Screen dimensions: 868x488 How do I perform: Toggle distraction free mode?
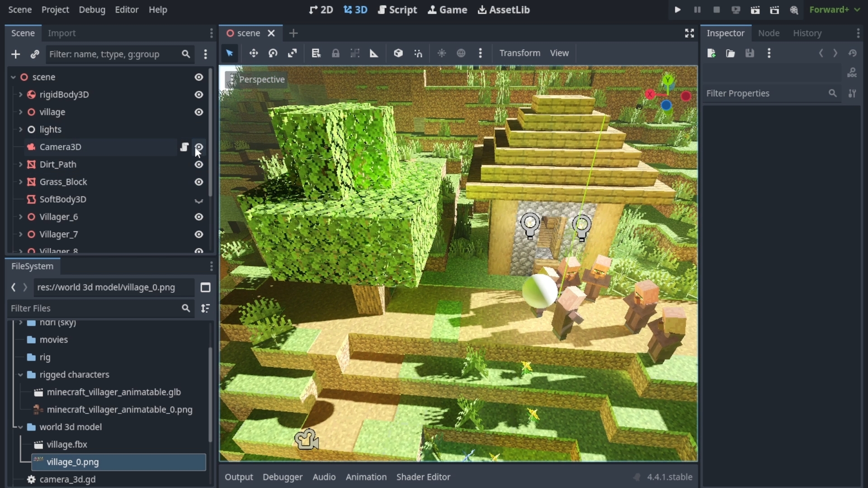(689, 33)
